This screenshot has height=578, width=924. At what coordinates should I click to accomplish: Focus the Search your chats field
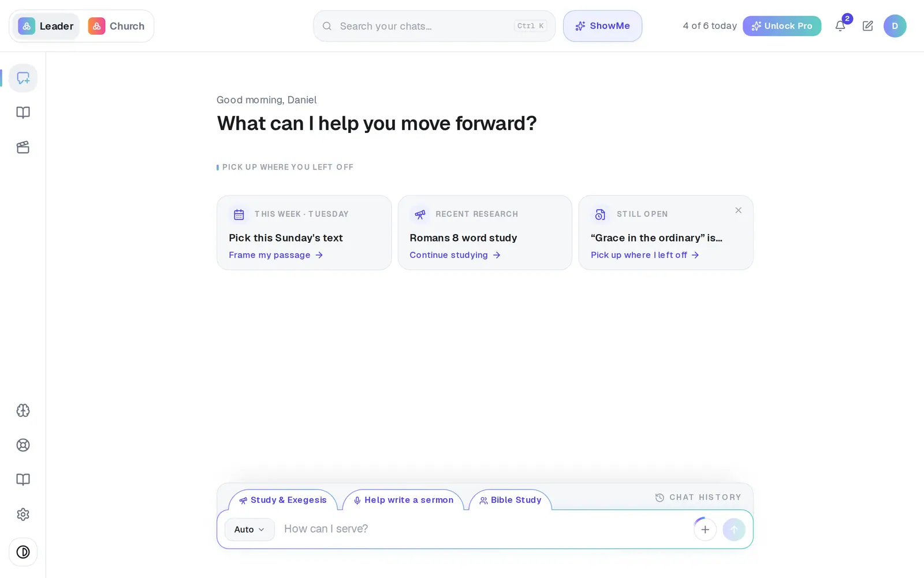434,26
